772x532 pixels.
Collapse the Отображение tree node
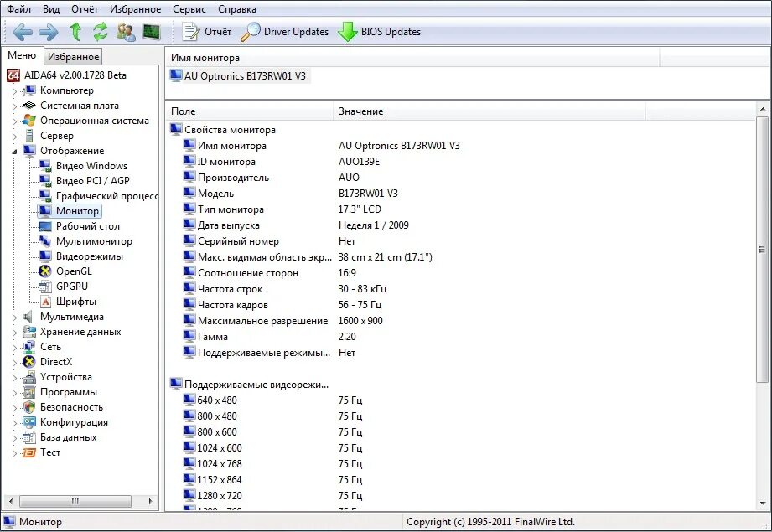click(14, 152)
